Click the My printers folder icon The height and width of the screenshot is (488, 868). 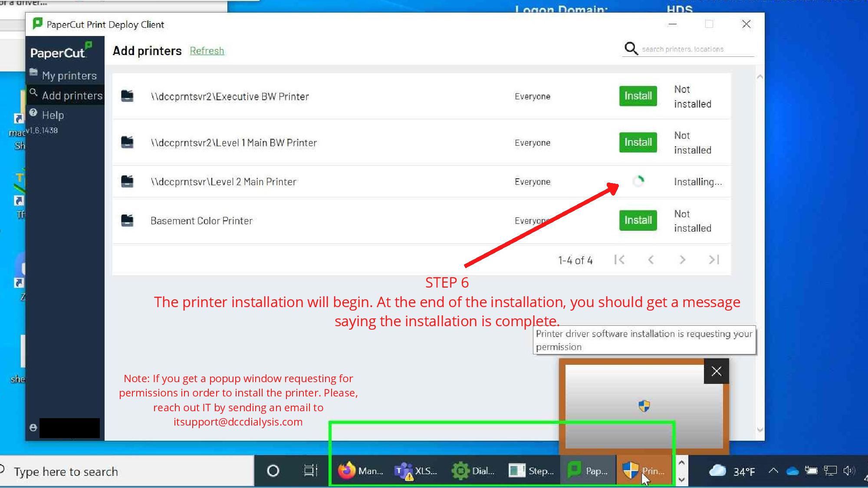tap(33, 72)
